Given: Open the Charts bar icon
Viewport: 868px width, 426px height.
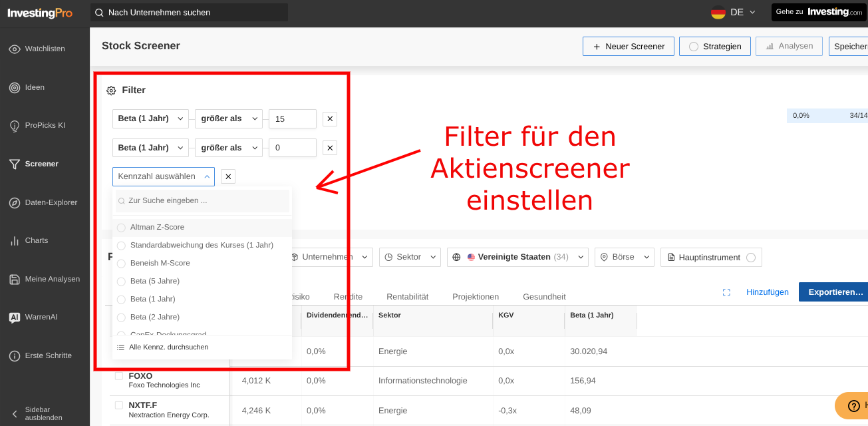Looking at the screenshot, I should pyautogui.click(x=14, y=241).
